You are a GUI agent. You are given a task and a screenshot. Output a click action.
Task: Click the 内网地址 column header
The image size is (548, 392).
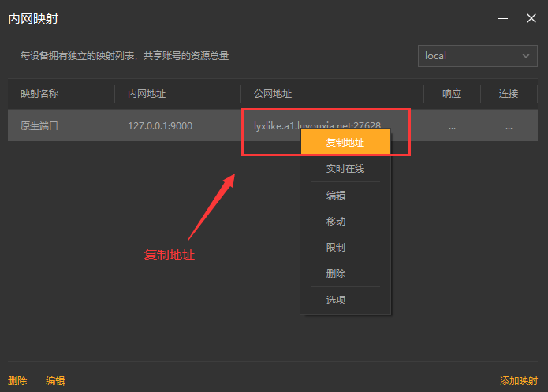147,94
